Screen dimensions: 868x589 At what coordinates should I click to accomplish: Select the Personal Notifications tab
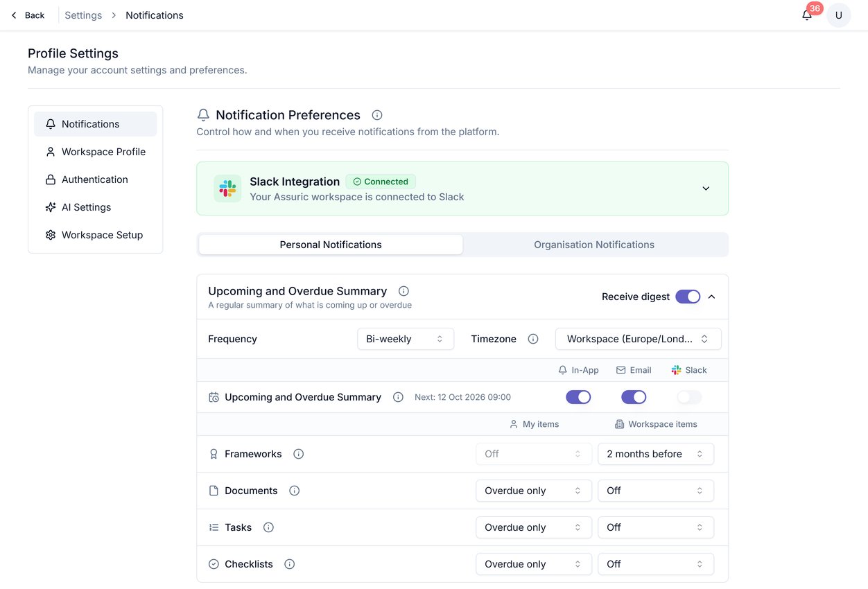(x=331, y=245)
